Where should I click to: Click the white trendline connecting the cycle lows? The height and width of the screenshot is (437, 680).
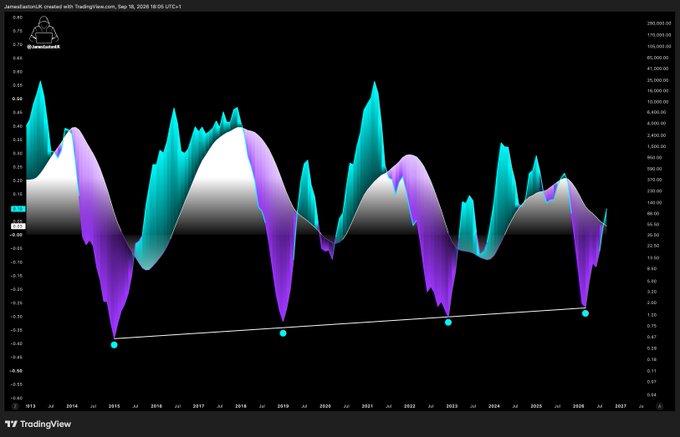[x=350, y=323]
